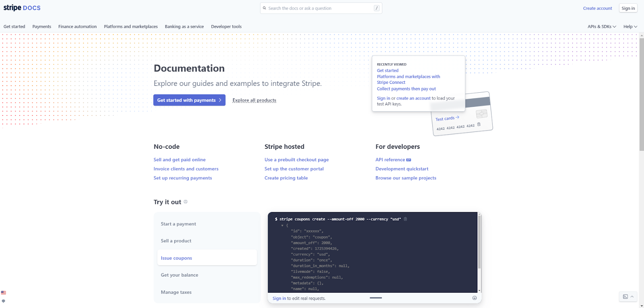This screenshot has height=308, width=644.
Task: Open recently viewed Get started link
Action: [x=388, y=71]
